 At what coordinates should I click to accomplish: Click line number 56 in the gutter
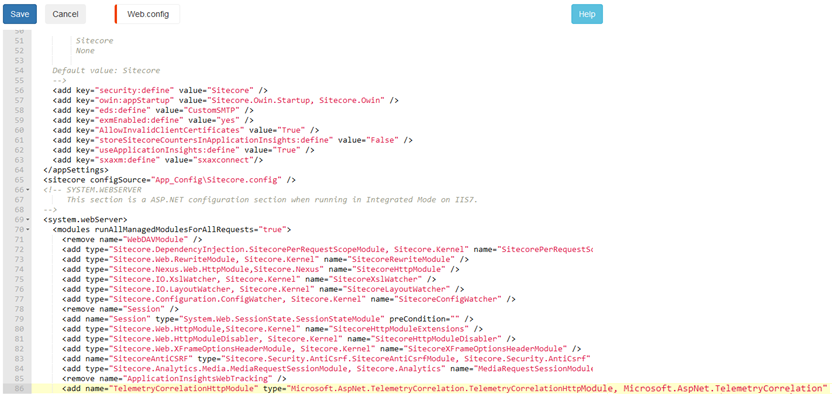19,90
